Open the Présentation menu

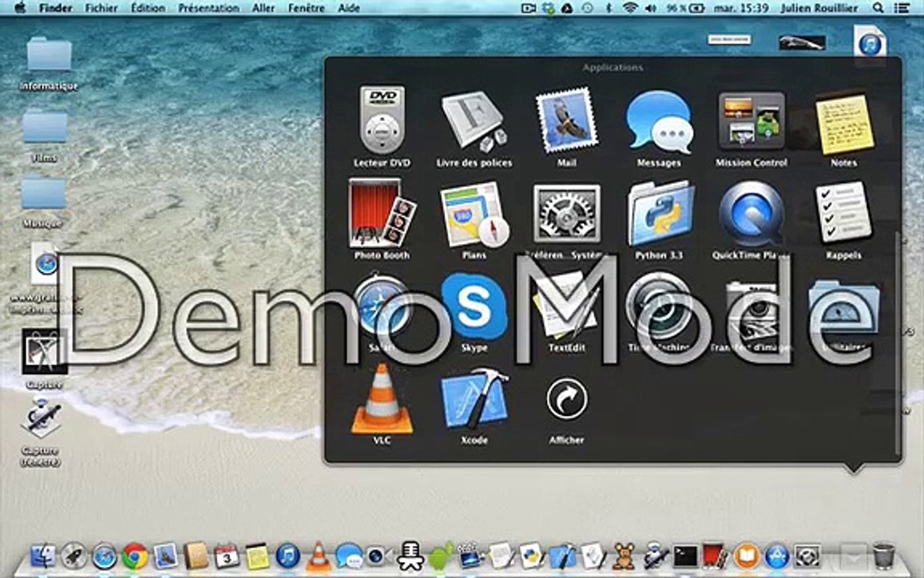click(209, 8)
